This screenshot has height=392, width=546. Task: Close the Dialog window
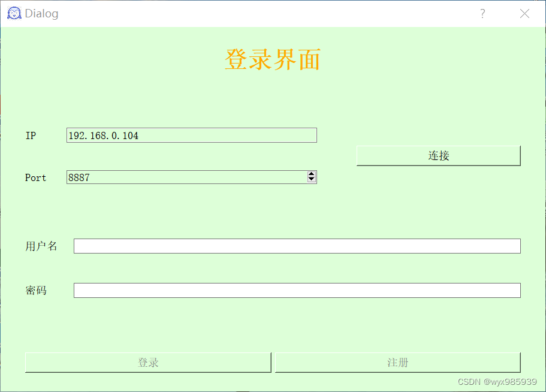[x=524, y=14]
